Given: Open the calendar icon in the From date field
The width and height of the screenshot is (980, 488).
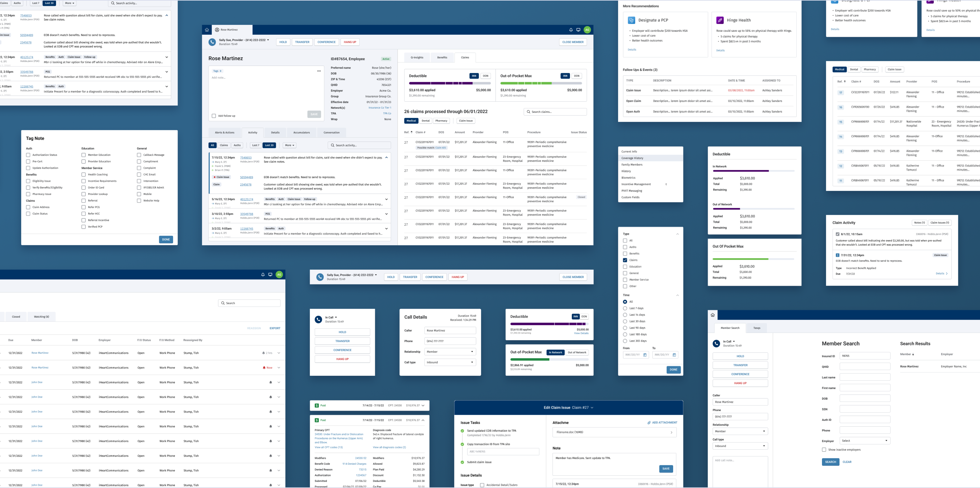Looking at the screenshot, I should pyautogui.click(x=645, y=355).
